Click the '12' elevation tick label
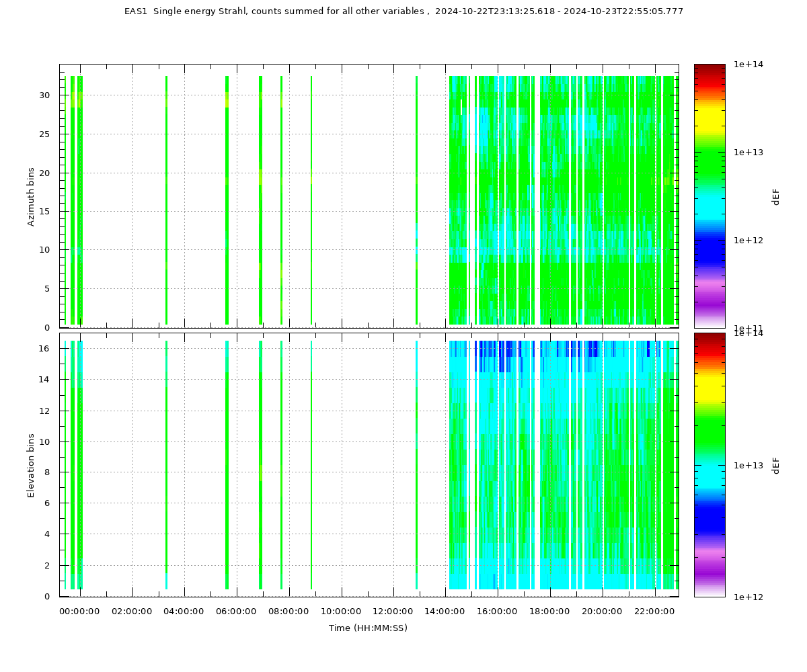Viewport: 807px width, 672px height. pos(44,411)
